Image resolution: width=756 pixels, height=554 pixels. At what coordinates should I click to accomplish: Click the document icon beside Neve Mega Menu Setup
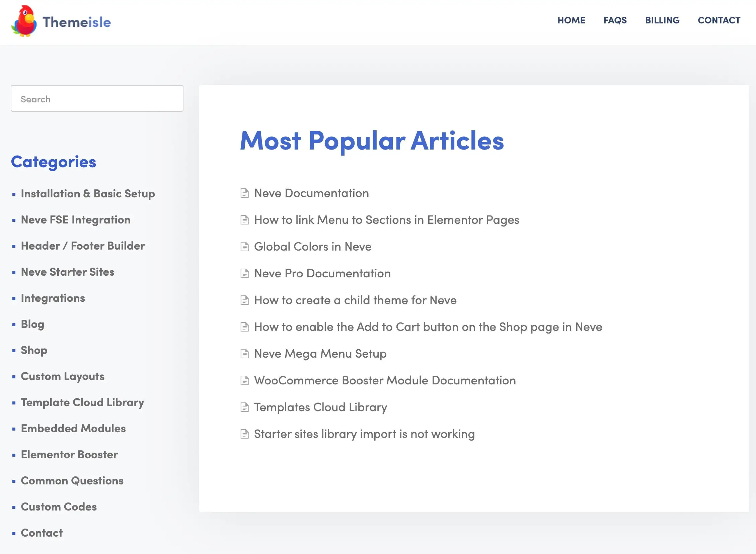245,354
